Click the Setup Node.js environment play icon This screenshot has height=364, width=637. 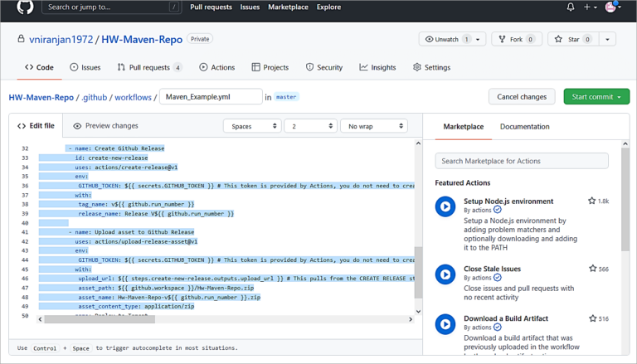(x=445, y=206)
